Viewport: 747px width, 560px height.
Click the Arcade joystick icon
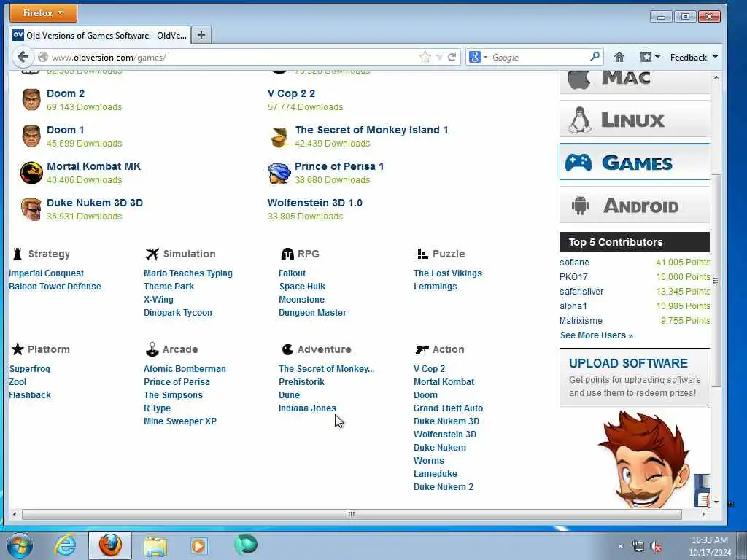pos(152,349)
